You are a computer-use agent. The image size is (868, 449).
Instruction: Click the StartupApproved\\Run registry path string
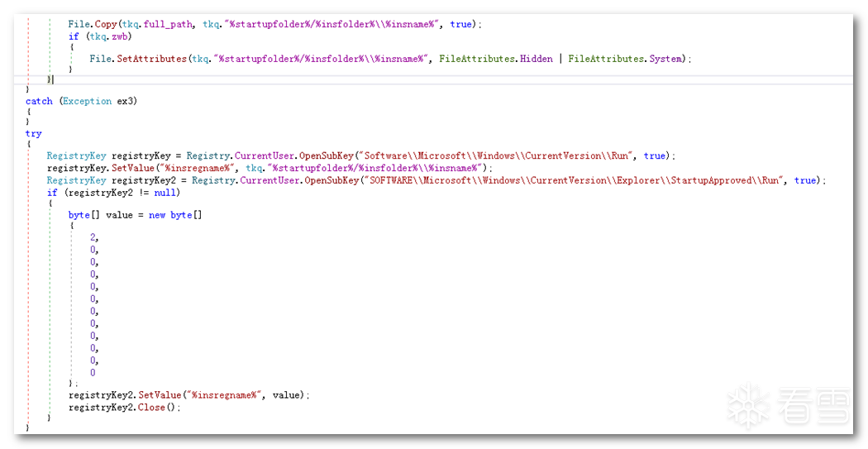[x=574, y=180]
